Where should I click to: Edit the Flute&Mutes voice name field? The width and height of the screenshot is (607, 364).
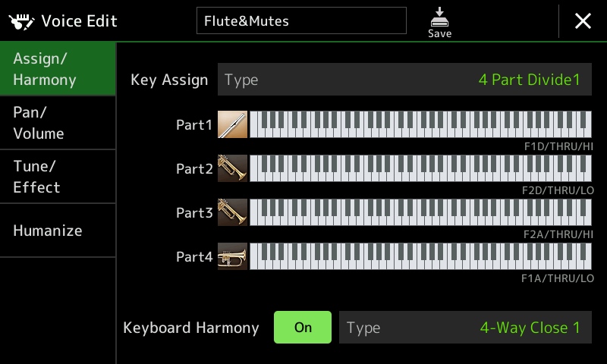pyautogui.click(x=301, y=20)
